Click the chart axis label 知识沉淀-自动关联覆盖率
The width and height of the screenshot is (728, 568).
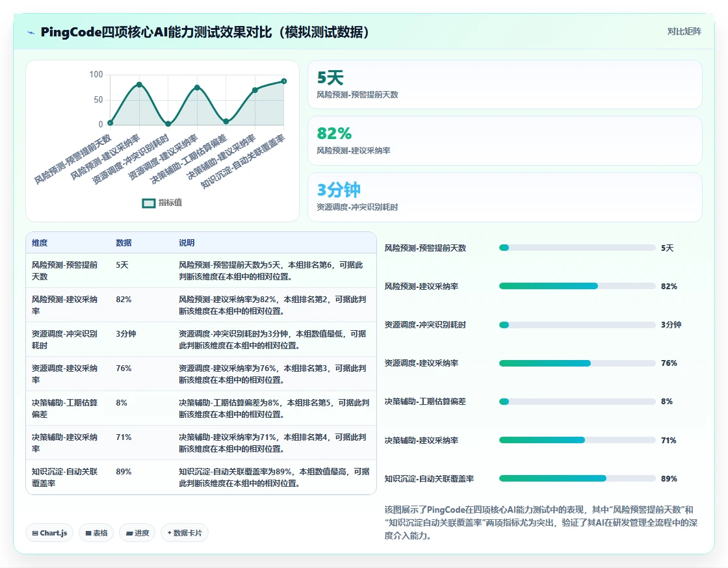tap(242, 161)
